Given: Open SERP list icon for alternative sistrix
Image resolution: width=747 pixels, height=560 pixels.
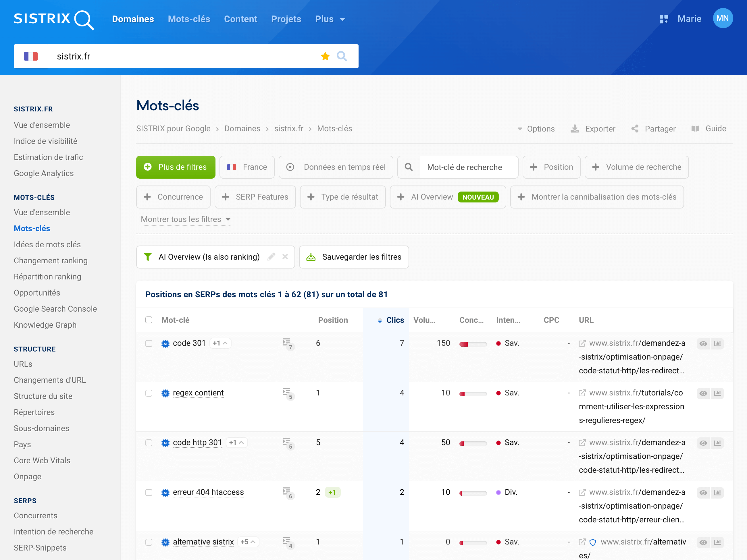Looking at the screenshot, I should tap(288, 542).
